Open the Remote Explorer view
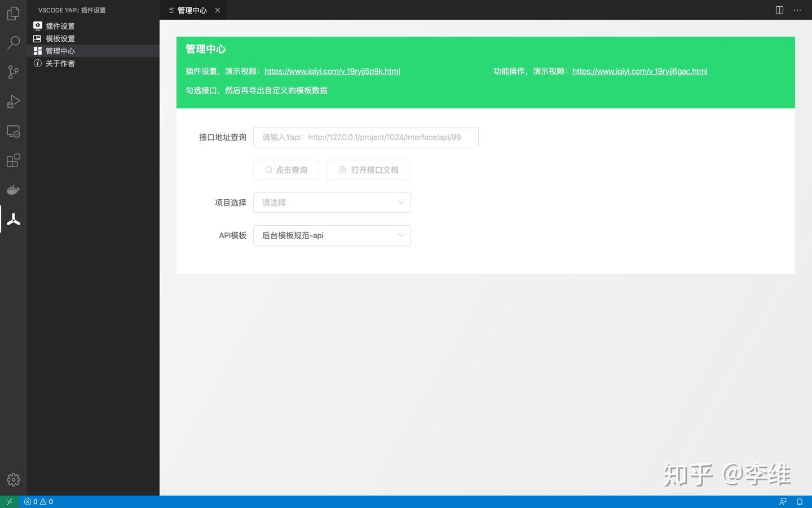 pyautogui.click(x=13, y=131)
